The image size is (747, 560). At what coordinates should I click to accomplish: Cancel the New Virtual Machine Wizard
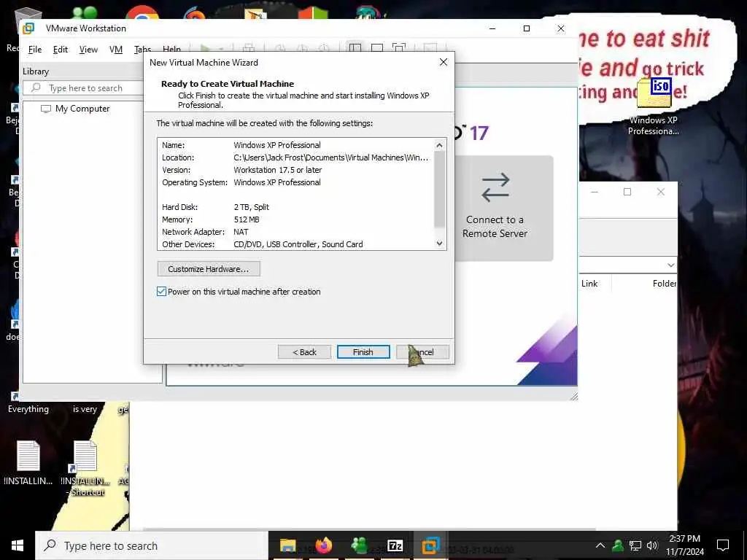pos(422,352)
